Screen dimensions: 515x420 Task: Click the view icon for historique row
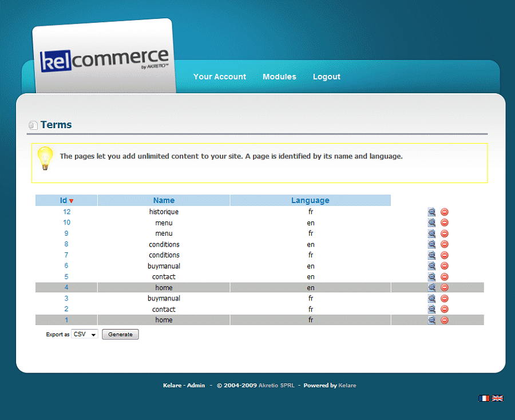pyautogui.click(x=432, y=212)
